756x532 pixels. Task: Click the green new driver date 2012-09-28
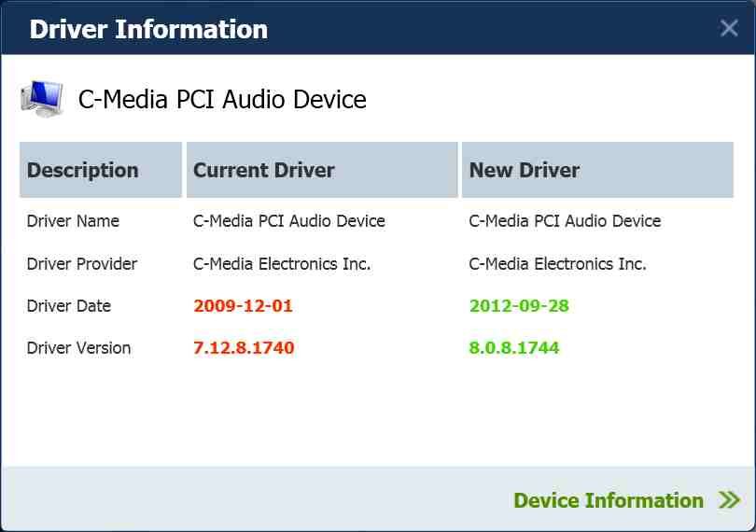coord(519,306)
